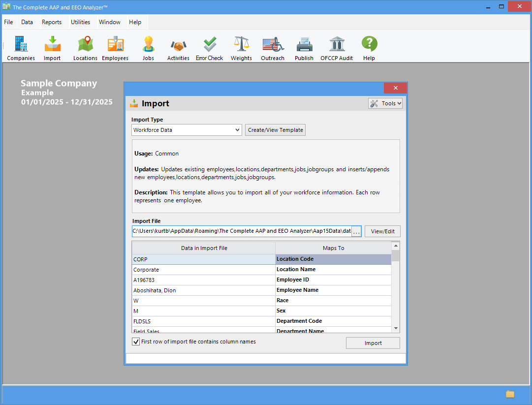Open the Tools dropdown menu
The width and height of the screenshot is (532, 405).
[x=385, y=103]
